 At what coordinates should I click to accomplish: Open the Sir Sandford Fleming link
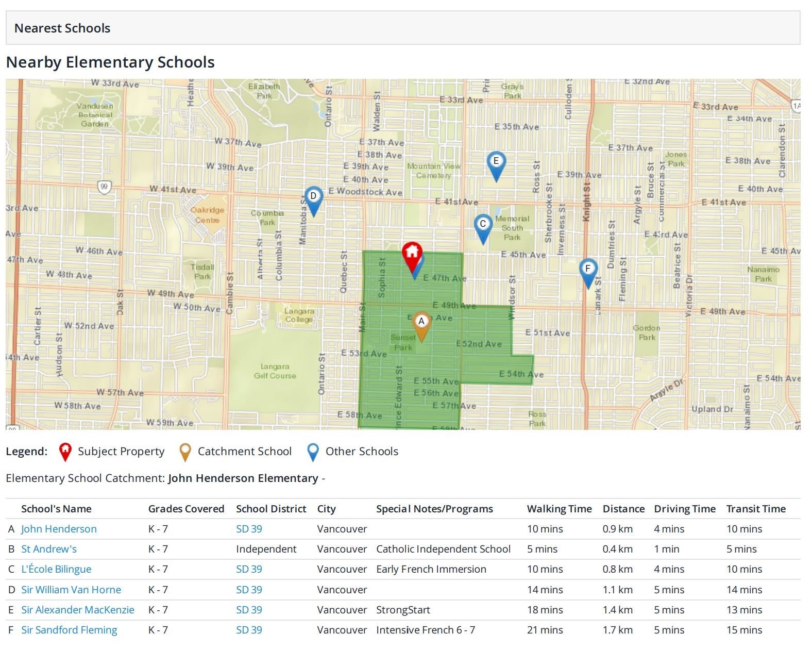click(69, 630)
